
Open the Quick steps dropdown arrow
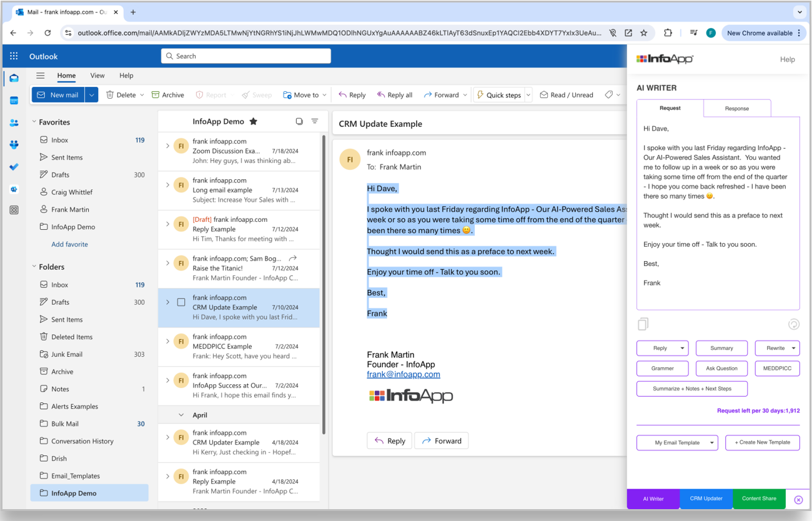(528, 95)
